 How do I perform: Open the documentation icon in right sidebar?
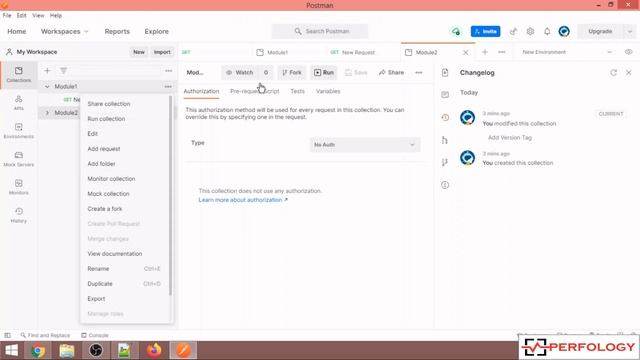tap(445, 73)
